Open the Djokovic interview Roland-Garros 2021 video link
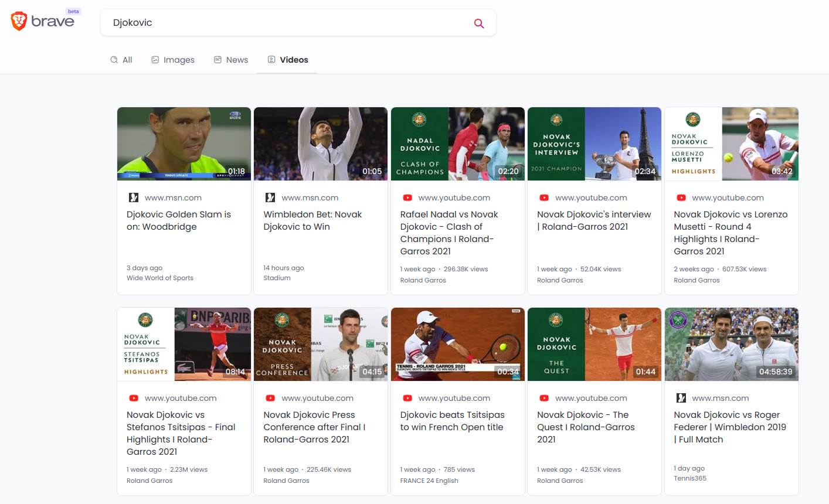Image resolution: width=829 pixels, height=504 pixels. click(593, 220)
